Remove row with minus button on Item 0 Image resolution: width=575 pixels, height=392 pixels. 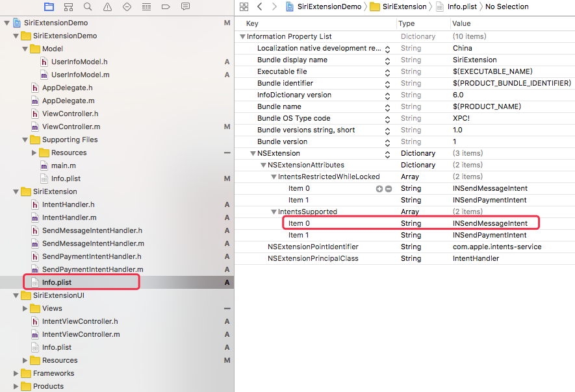pyautogui.click(x=389, y=188)
